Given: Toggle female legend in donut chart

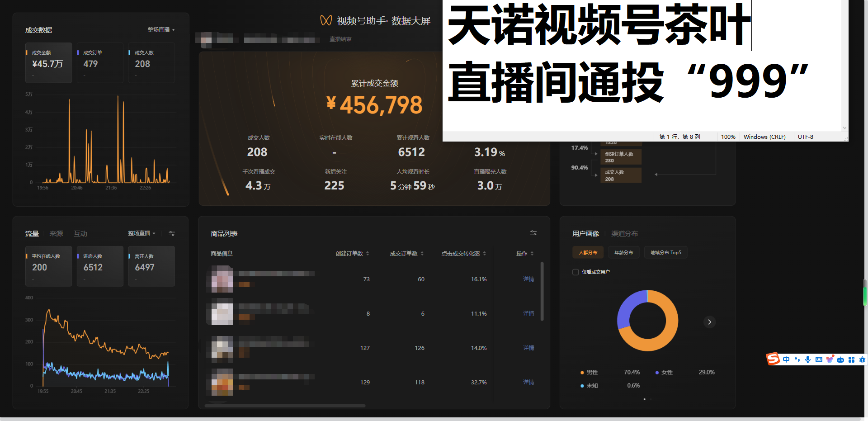Looking at the screenshot, I should (664, 373).
